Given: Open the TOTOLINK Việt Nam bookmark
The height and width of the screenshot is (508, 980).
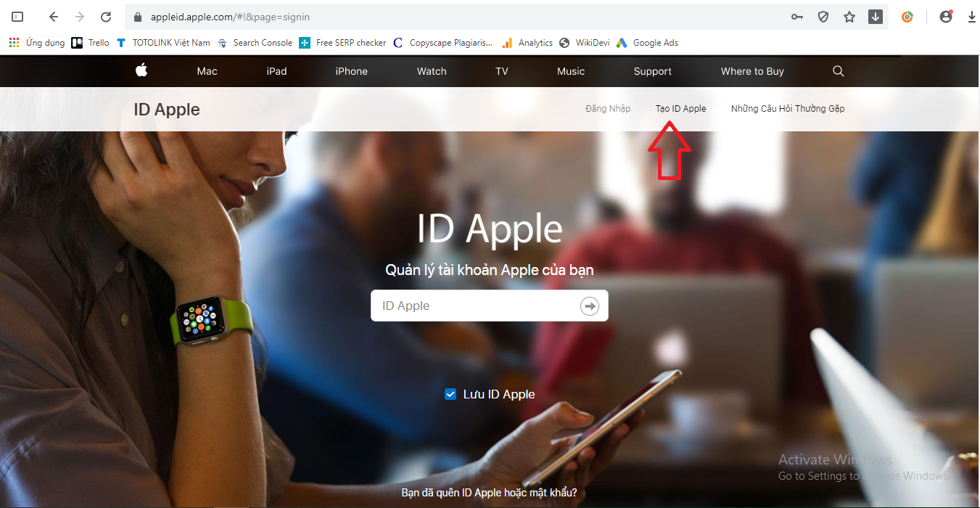Looking at the screenshot, I should coord(163,43).
